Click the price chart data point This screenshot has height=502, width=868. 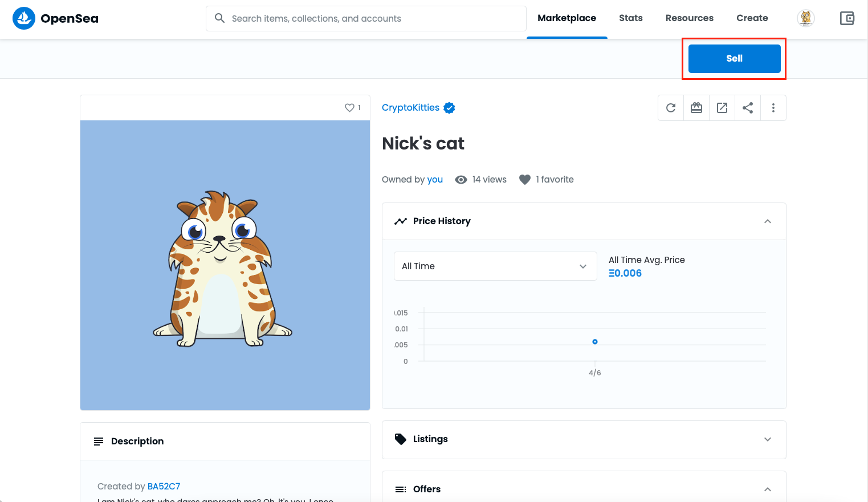(595, 342)
